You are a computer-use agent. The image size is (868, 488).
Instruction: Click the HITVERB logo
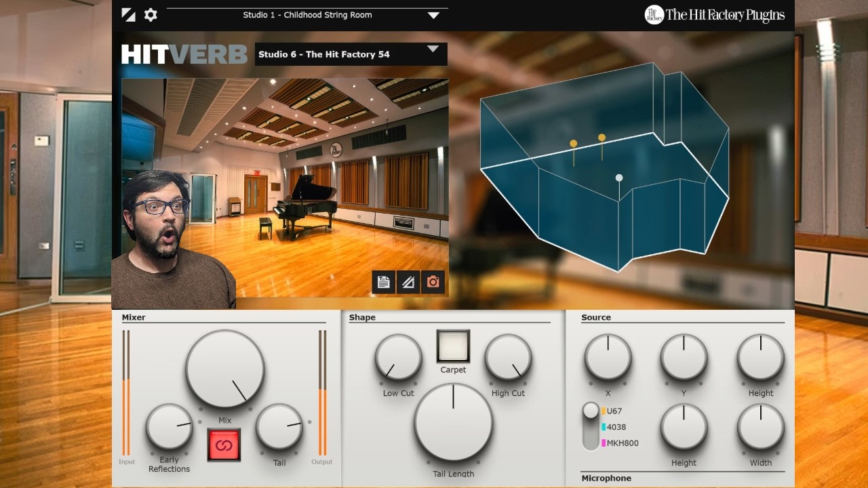(x=184, y=54)
